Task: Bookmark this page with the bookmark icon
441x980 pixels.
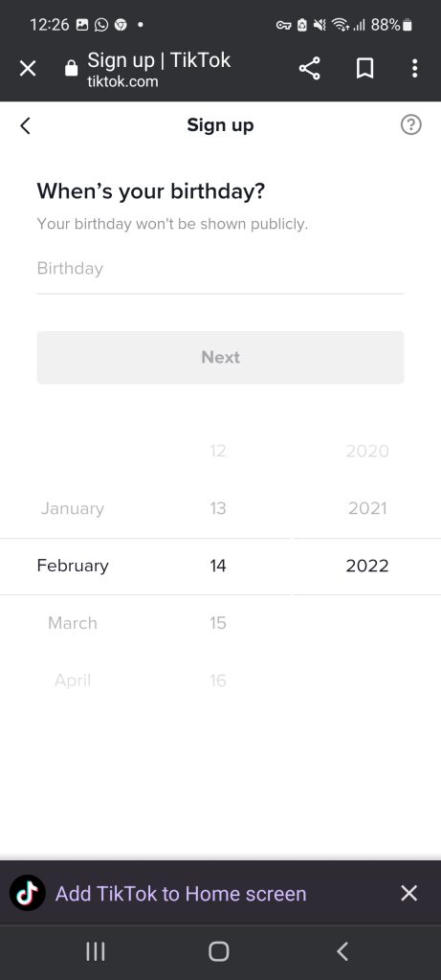Action: 364,68
